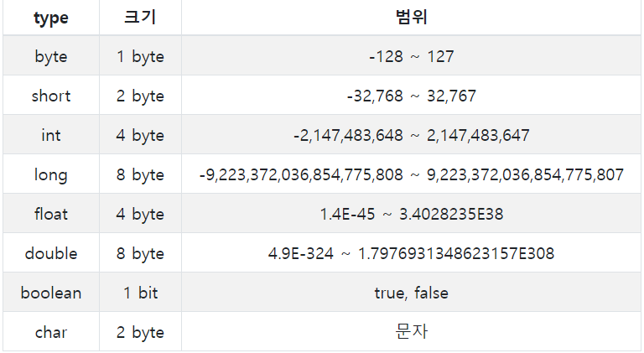Click the 'true, false' range cell
The height and width of the screenshot is (353, 644).
[411, 293]
